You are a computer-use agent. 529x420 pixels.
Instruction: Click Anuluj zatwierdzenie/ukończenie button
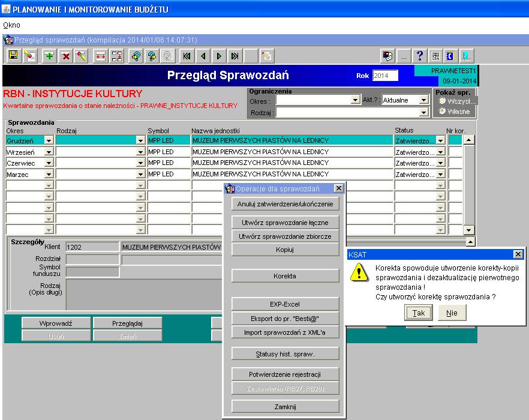click(285, 204)
